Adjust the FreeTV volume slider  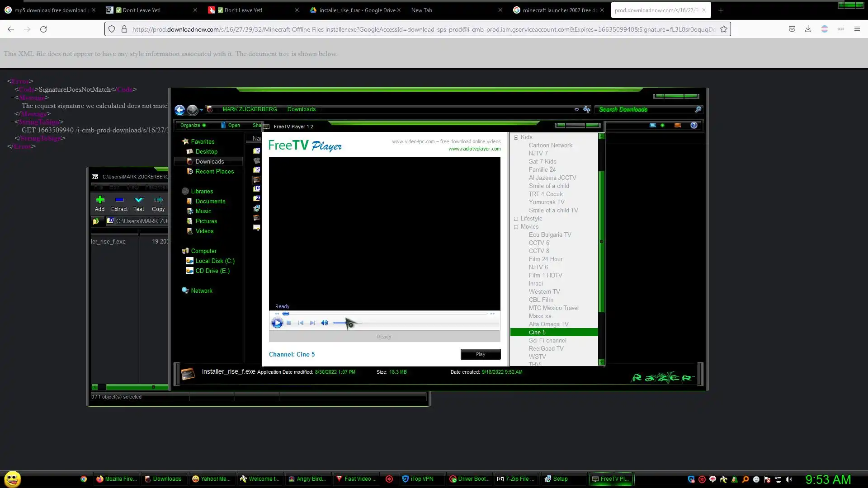pos(349,323)
